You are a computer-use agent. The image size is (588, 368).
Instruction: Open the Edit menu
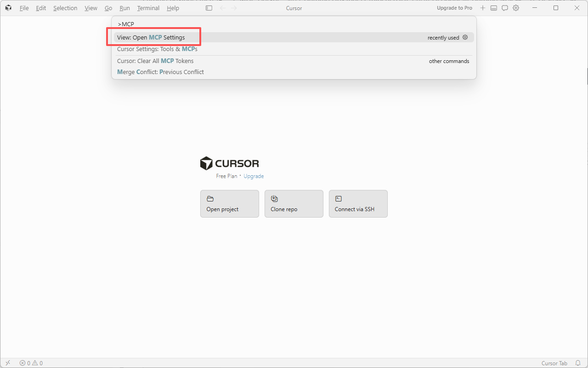click(x=41, y=8)
